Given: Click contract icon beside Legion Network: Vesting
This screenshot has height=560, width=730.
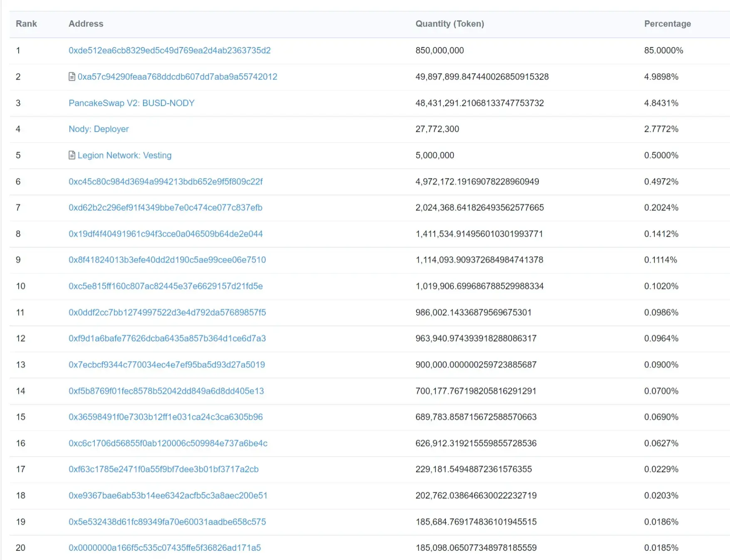Looking at the screenshot, I should point(72,155).
